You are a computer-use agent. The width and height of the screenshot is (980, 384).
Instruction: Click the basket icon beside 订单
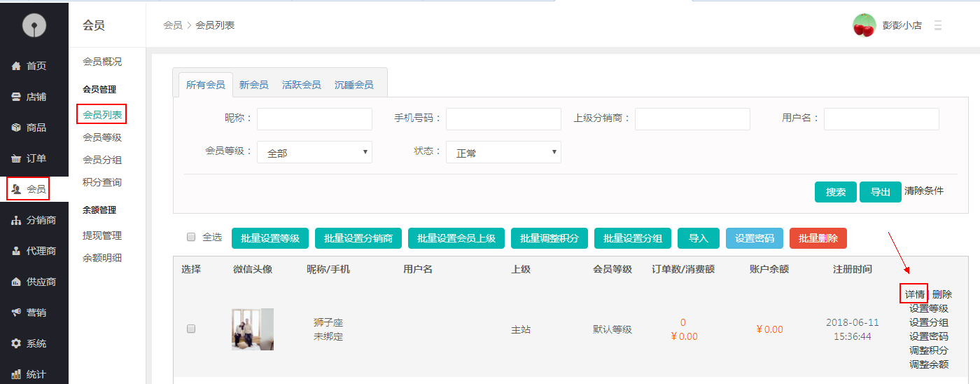tap(16, 158)
